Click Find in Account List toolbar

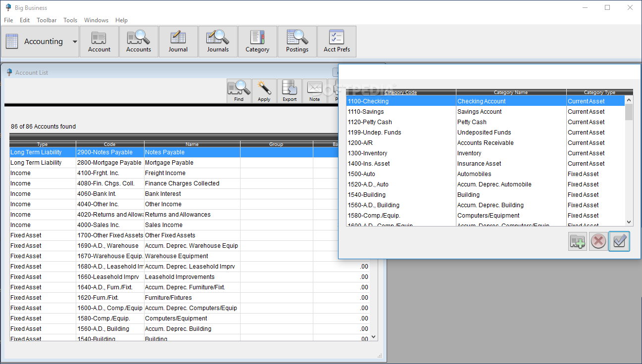(x=239, y=91)
